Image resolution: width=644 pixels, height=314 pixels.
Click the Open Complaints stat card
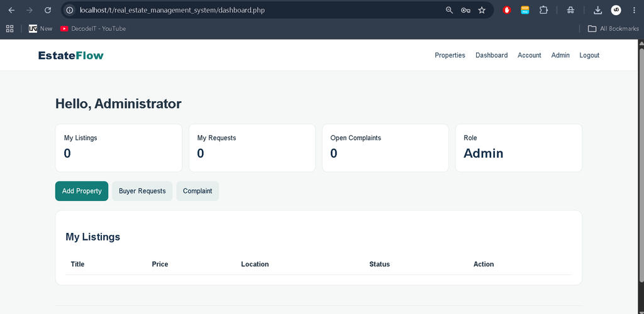[386, 148]
